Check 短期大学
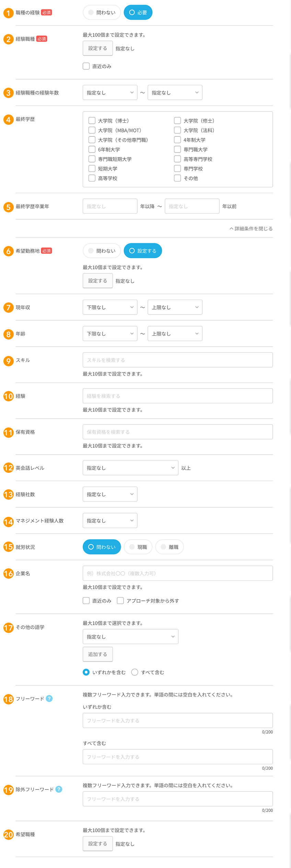291x868 pixels. tap(92, 169)
